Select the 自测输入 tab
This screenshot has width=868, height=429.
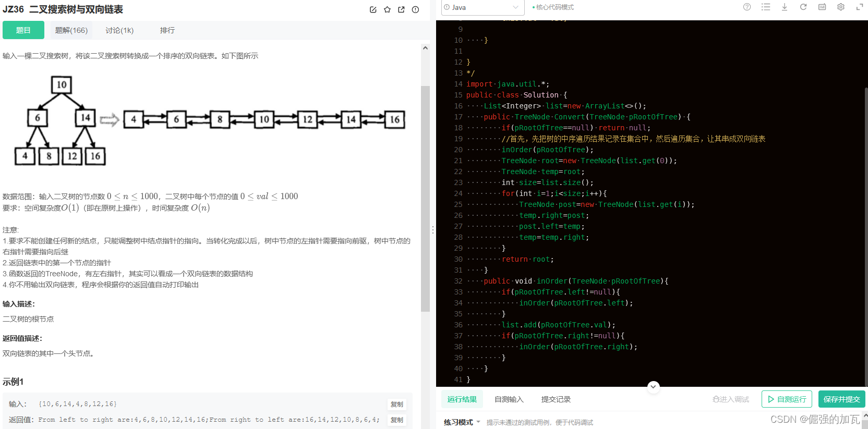[x=509, y=399]
